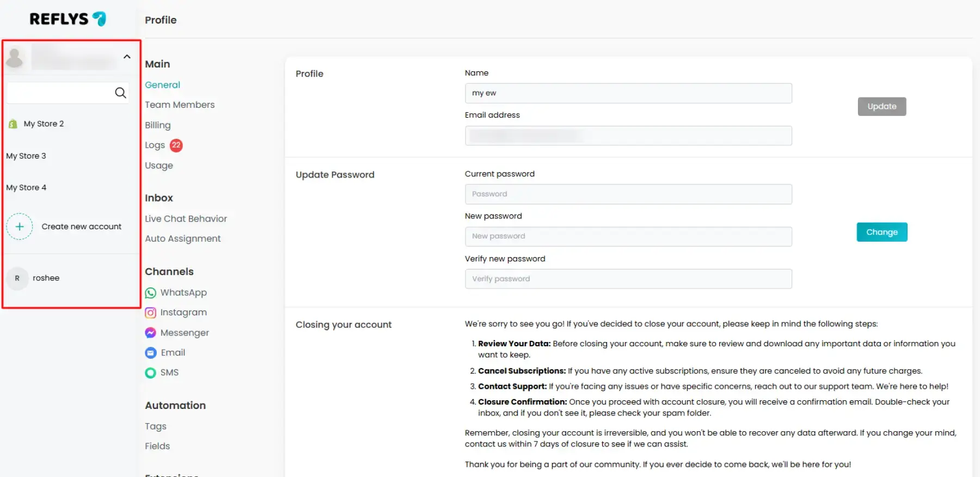Open the WhatsApp channel icon
980x477 pixels.
tap(151, 293)
